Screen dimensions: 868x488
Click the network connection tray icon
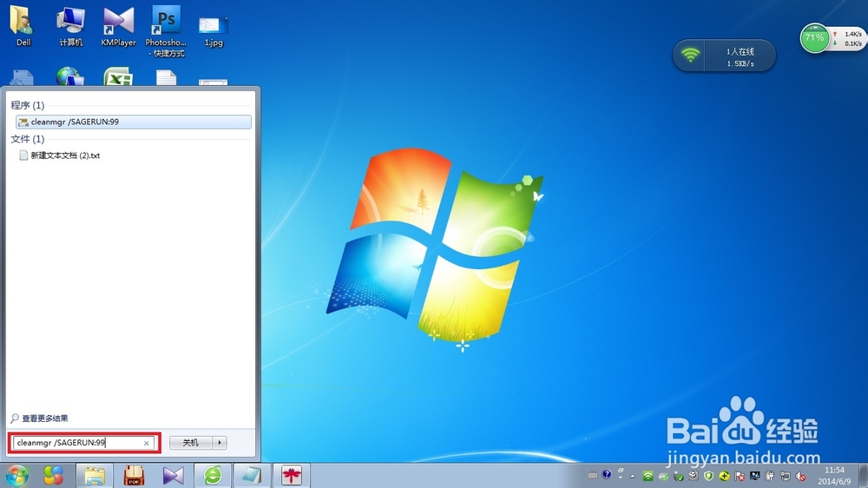(785, 476)
